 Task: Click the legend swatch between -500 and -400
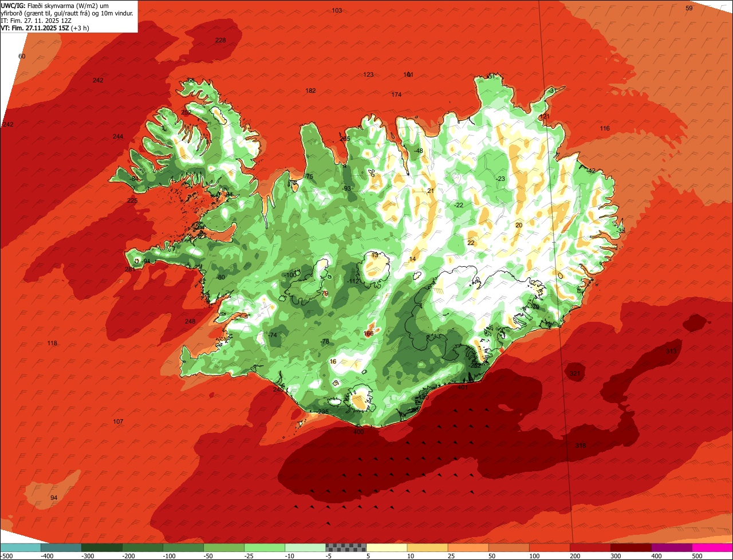(21, 547)
